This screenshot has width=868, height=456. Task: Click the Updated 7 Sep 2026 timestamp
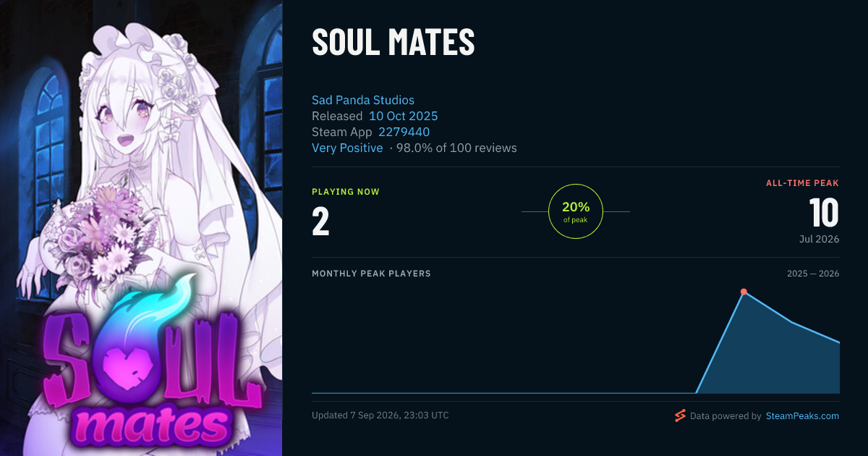380,415
